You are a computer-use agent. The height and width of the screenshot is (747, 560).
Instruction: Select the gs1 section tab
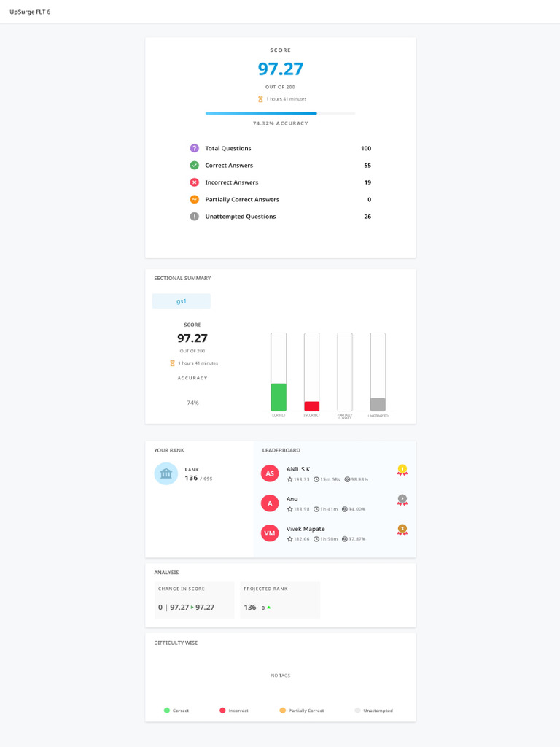click(182, 301)
